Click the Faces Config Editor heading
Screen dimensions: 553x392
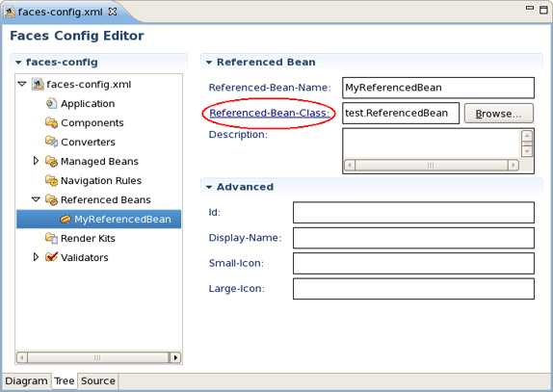click(77, 36)
